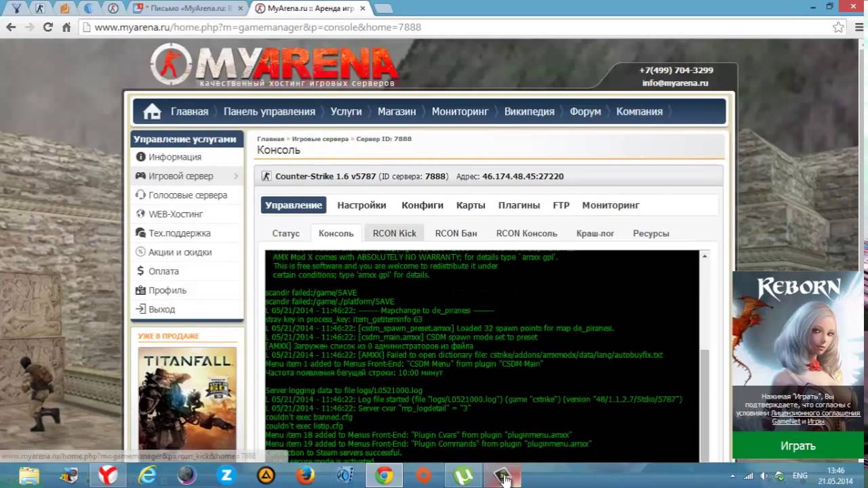Click the globe icon beside WEB-Хостинг

pyautogui.click(x=140, y=213)
